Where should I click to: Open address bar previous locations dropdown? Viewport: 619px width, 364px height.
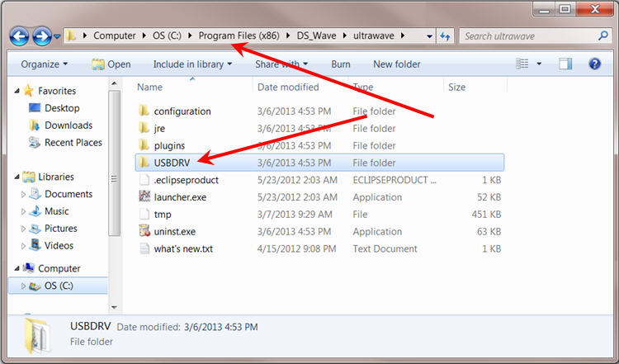click(x=429, y=36)
